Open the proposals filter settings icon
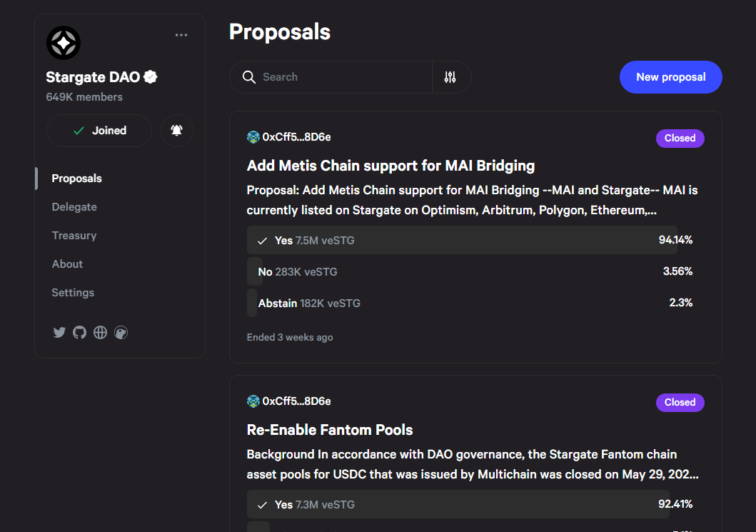This screenshot has width=756, height=532. tap(450, 77)
